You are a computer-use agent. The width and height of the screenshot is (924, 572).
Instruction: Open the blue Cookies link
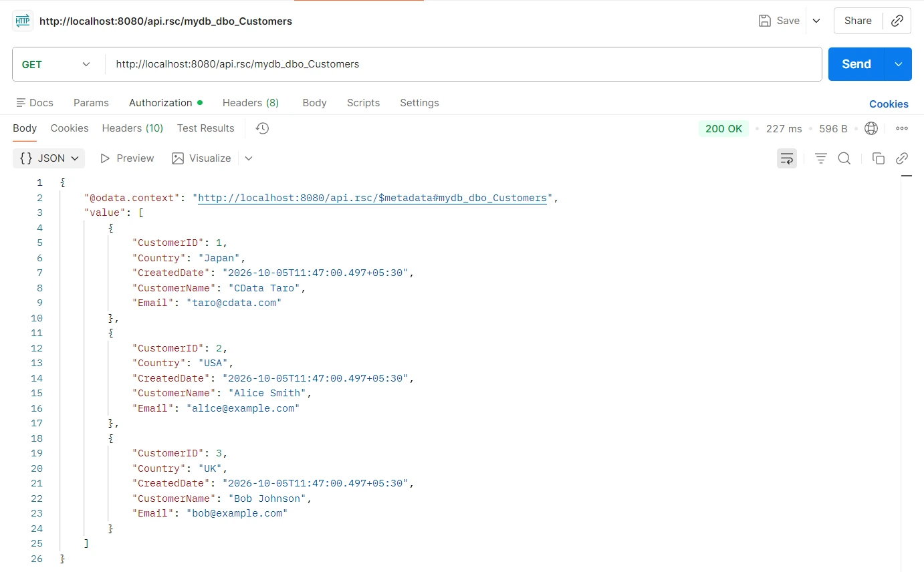pos(889,104)
